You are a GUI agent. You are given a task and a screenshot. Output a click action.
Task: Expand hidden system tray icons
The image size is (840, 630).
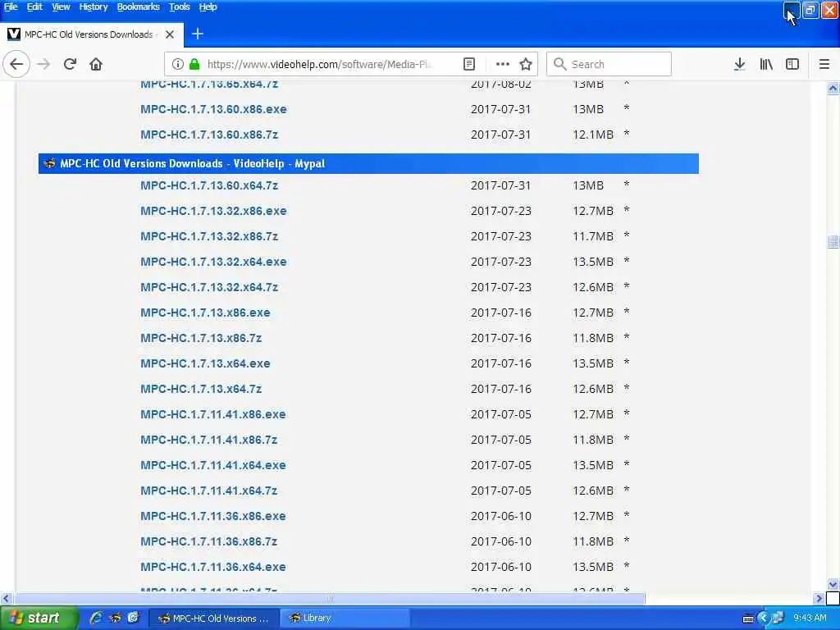pyautogui.click(x=763, y=619)
